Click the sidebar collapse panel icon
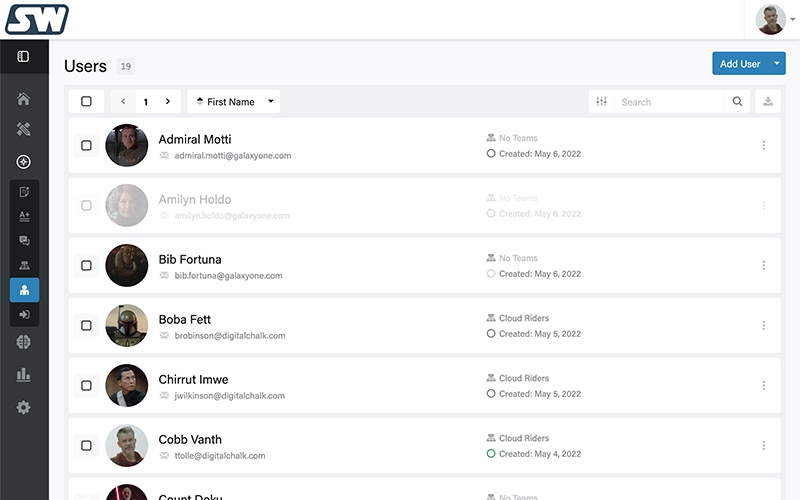800x500 pixels. (24, 57)
